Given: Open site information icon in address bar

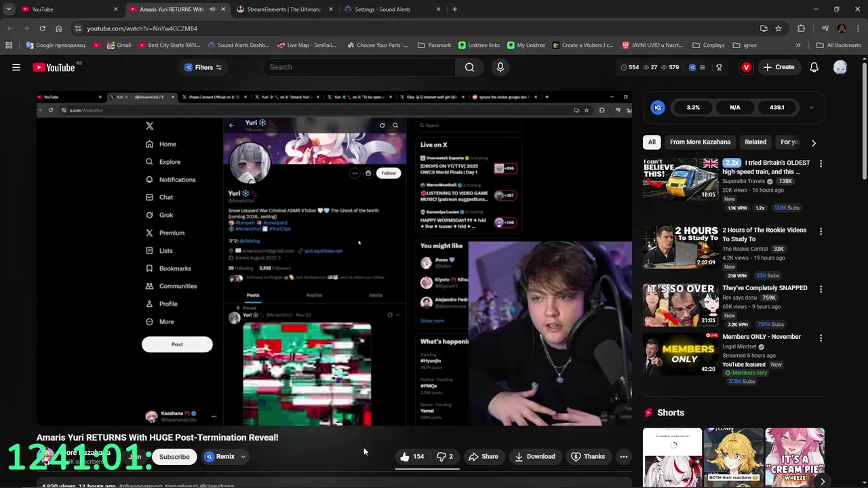Looking at the screenshot, I should click(x=78, y=28).
